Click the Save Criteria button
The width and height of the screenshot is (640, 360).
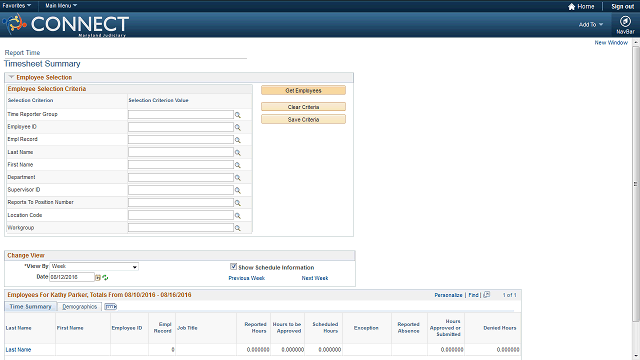(303, 119)
